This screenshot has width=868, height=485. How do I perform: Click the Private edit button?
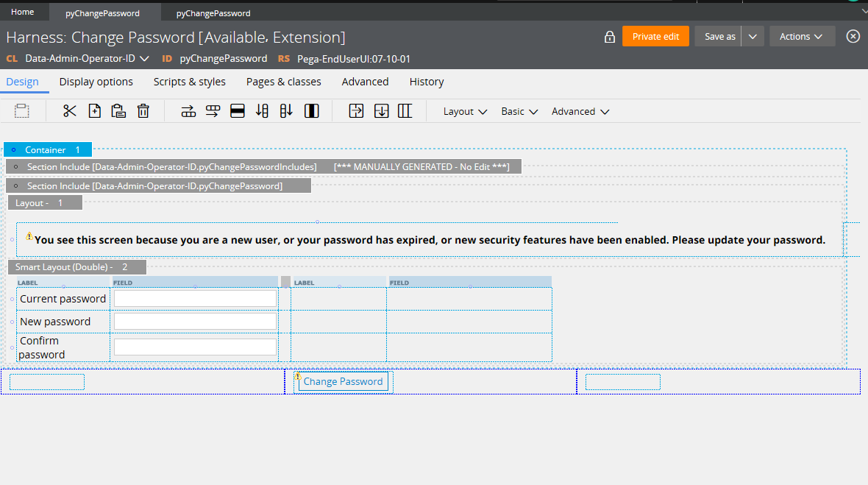pyautogui.click(x=655, y=37)
